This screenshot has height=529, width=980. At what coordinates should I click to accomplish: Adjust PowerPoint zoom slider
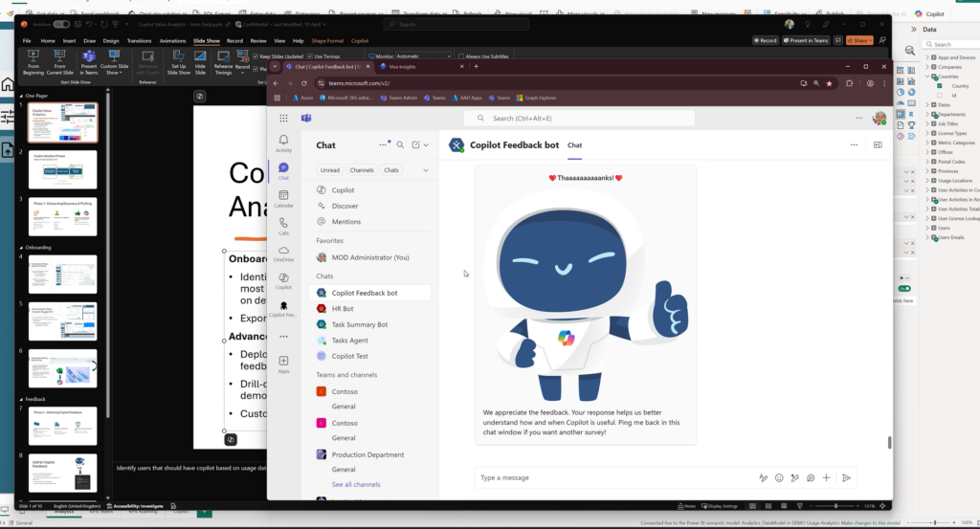[x=835, y=506]
